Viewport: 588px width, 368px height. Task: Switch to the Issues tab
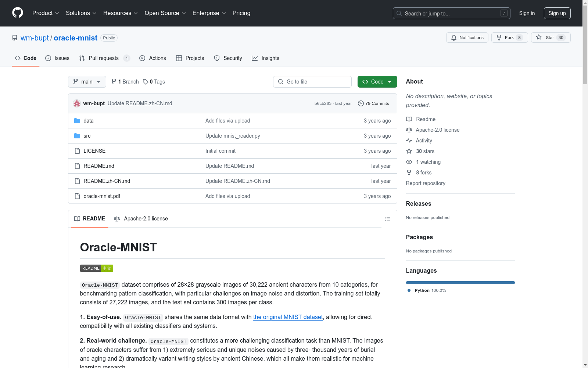(x=57, y=58)
